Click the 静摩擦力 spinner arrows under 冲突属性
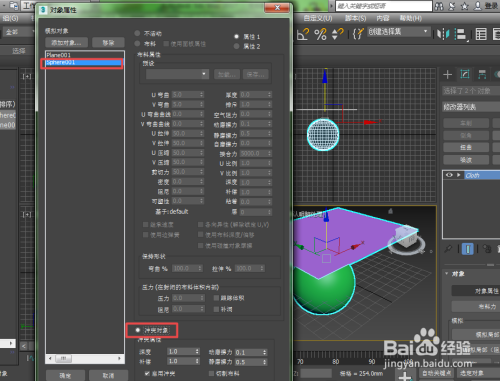Image resolution: width=500 pixels, height=381 pixels. coord(265,362)
